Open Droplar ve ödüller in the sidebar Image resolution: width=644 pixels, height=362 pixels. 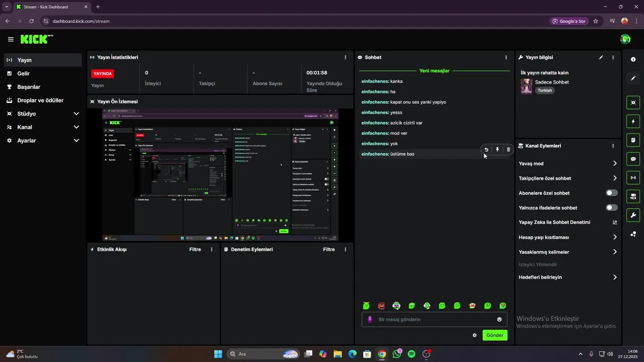pos(43,100)
